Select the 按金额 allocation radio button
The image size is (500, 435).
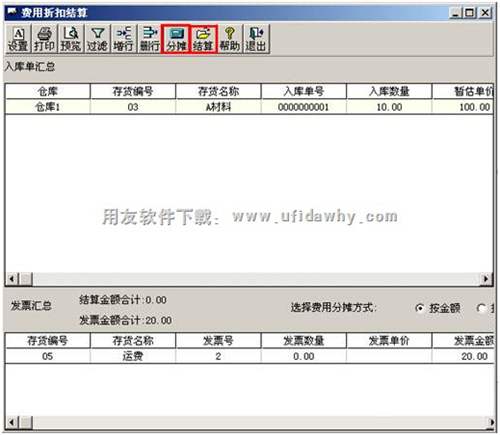(x=420, y=308)
